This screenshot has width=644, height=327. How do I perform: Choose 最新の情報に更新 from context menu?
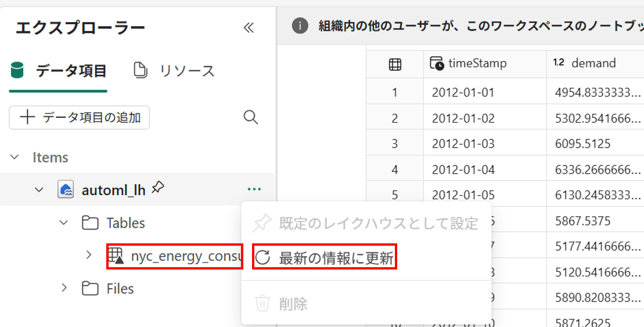tap(366, 258)
